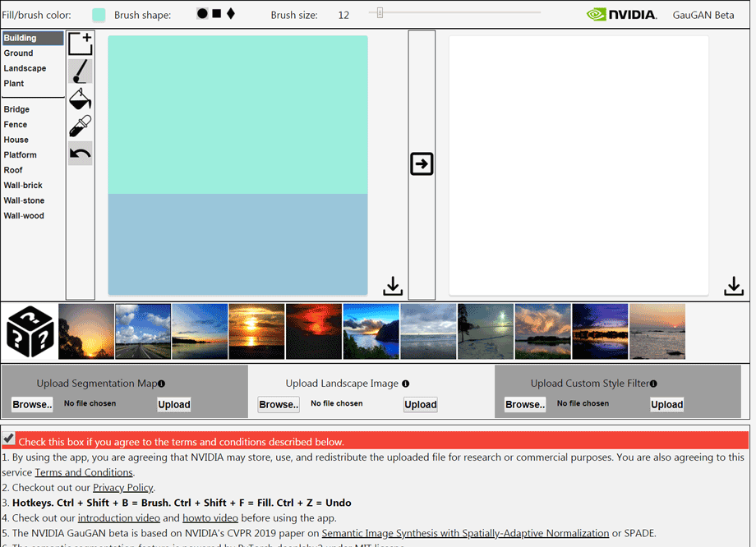Adjust the brush size slider
This screenshot has width=756, height=547.
[380, 13]
